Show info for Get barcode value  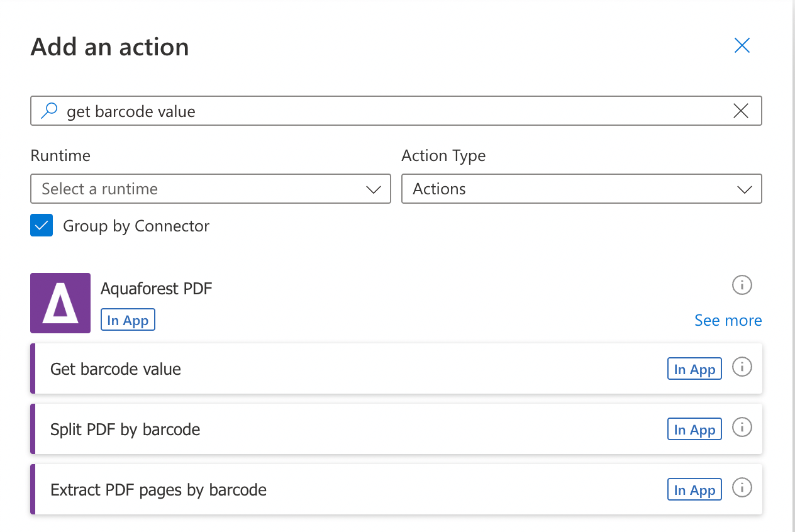click(742, 367)
